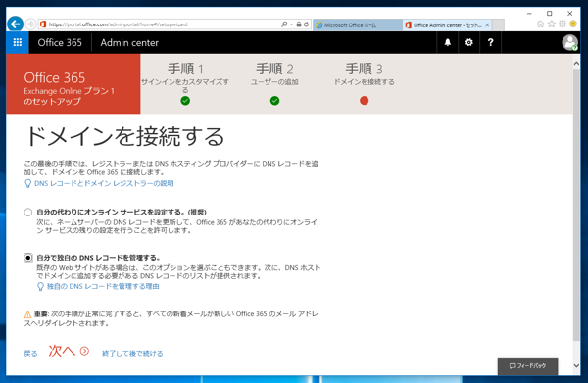Click the lightbulb icon beside DNS レコードとドメイン link
The height and width of the screenshot is (383, 588).
coord(27,183)
